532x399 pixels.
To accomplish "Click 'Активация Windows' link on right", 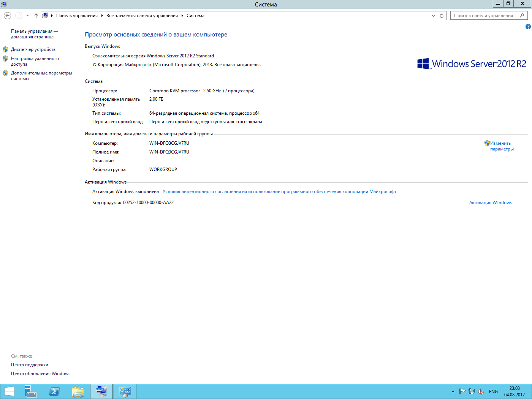I will point(491,203).
